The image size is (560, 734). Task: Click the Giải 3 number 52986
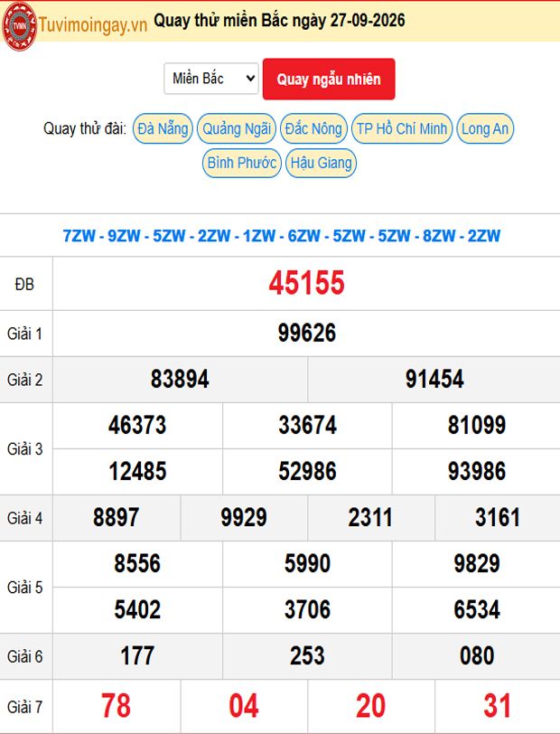pyautogui.click(x=307, y=471)
